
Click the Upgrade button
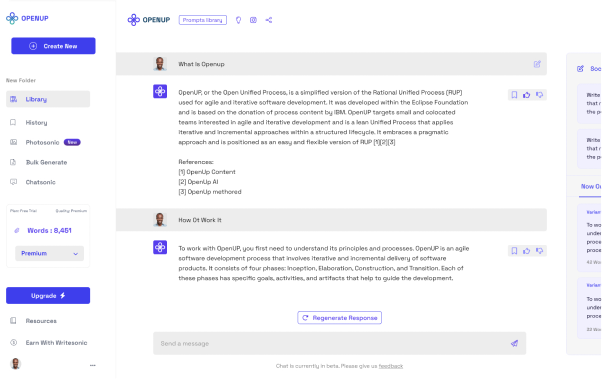click(48, 295)
